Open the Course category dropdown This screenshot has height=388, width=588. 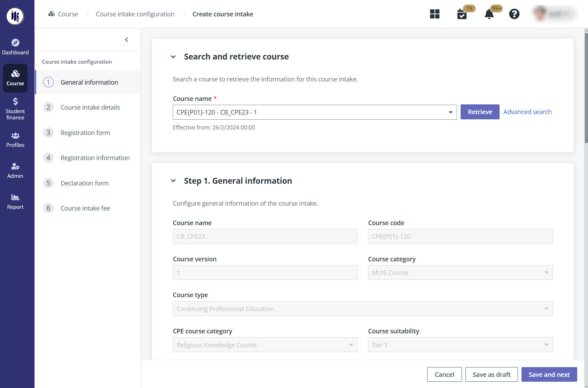[x=460, y=272]
